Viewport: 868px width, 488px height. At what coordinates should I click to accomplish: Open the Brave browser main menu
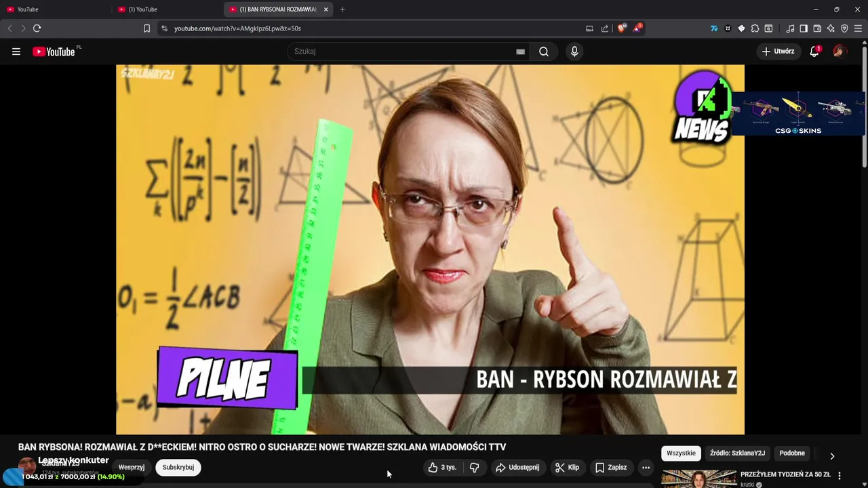[859, 28]
